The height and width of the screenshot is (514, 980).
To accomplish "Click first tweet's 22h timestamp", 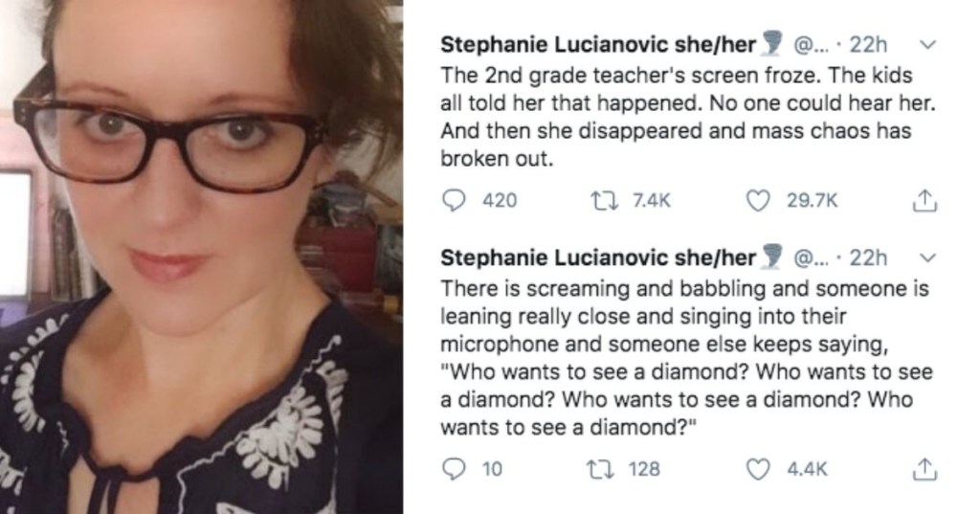I will coord(869,44).
